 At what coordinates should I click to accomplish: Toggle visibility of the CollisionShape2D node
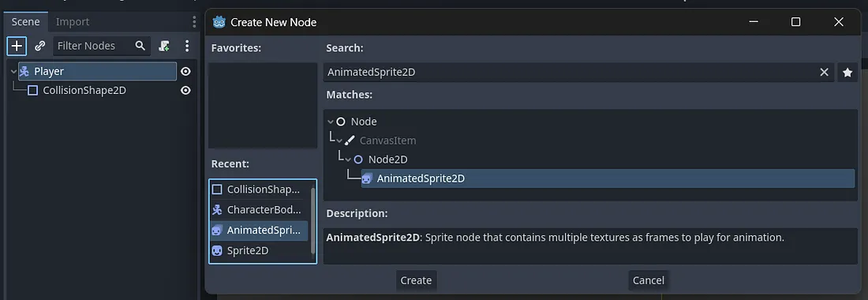186,90
